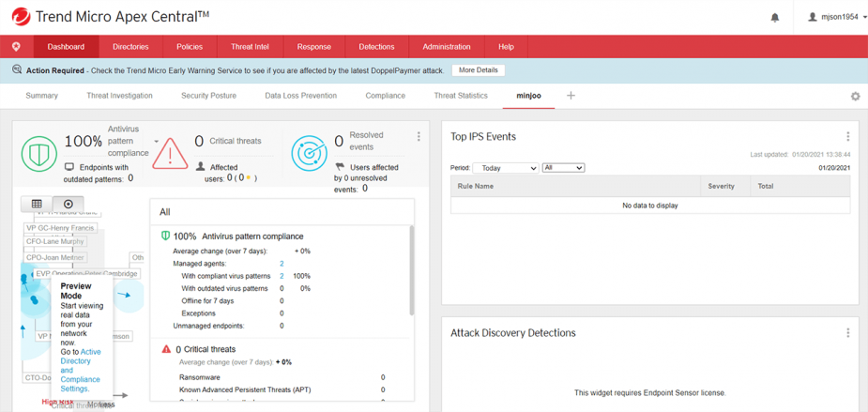Click the user avatar icon beside mjson1954

[812, 17]
